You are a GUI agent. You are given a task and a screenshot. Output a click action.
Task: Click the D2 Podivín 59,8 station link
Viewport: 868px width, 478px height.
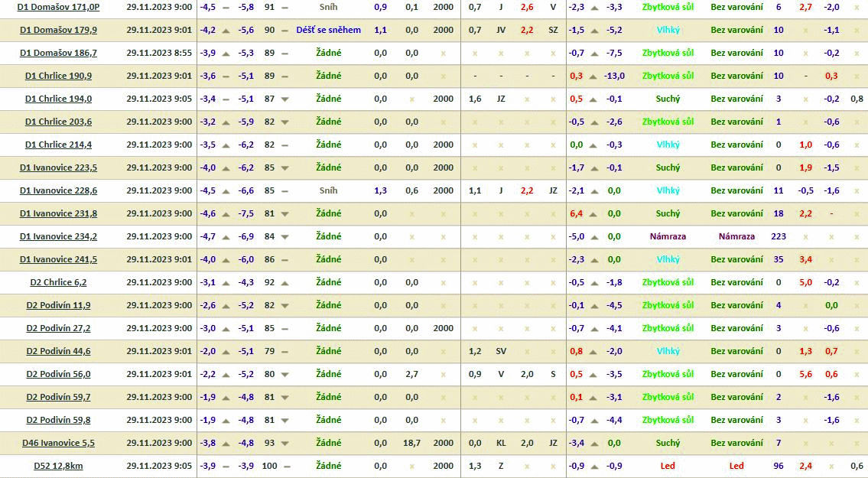58,420
